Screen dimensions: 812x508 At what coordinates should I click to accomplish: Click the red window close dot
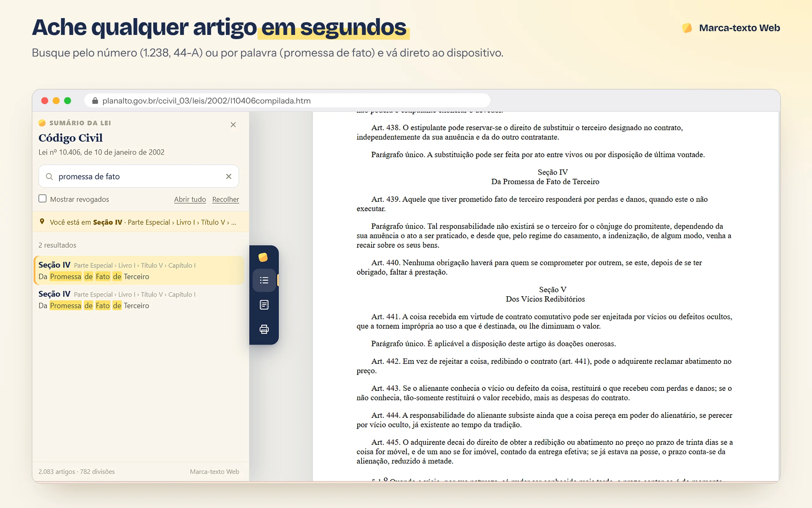tap(45, 100)
